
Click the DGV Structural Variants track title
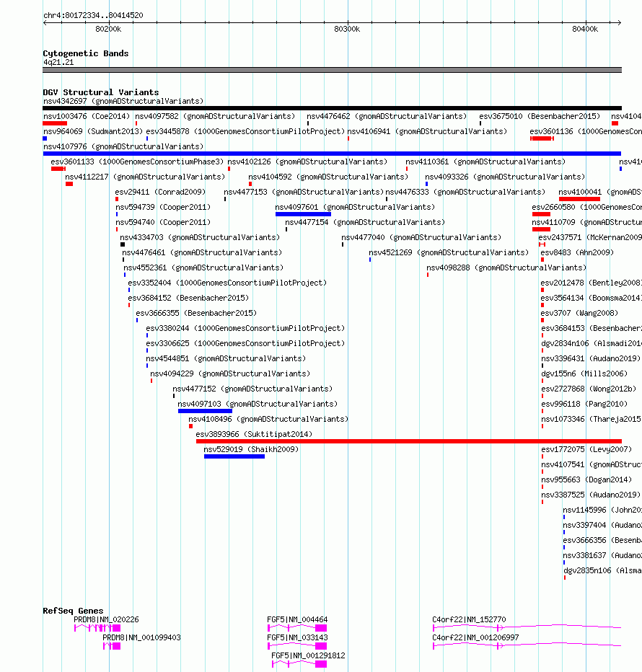(101, 92)
